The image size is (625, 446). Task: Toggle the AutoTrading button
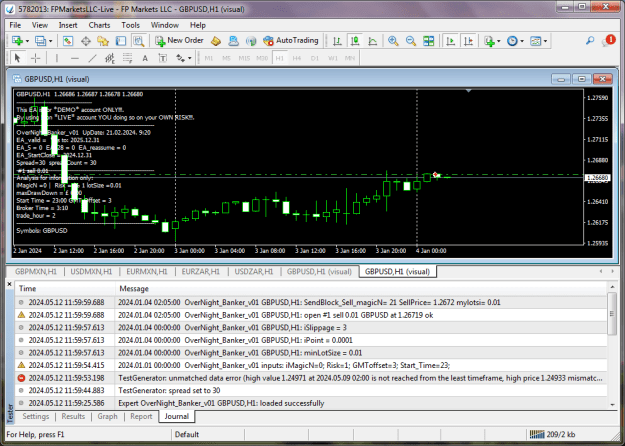click(291, 41)
